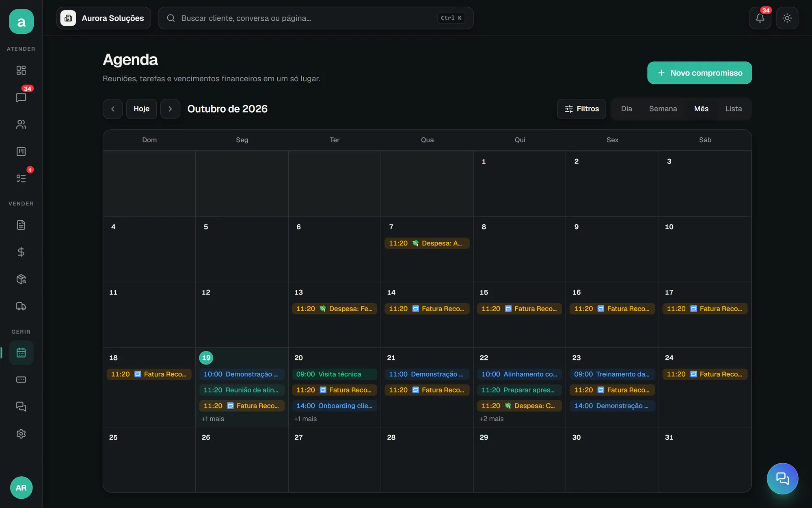The height and width of the screenshot is (508, 812).
Task: Switch to the Lista view tab
Action: [x=734, y=109]
